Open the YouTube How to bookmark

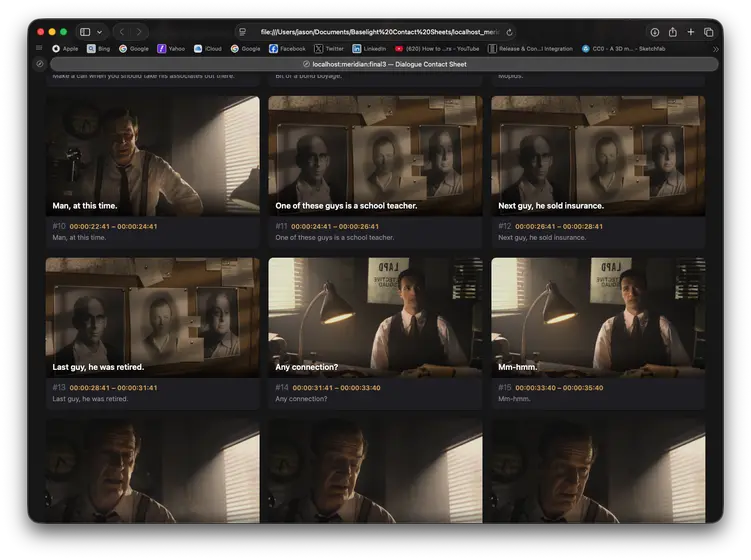(437, 48)
